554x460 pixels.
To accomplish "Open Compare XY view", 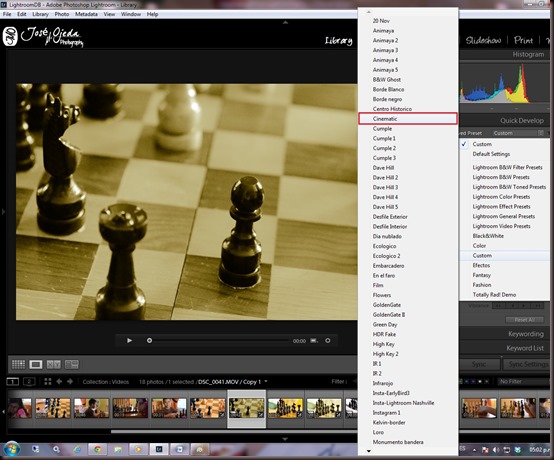I will pos(53,364).
